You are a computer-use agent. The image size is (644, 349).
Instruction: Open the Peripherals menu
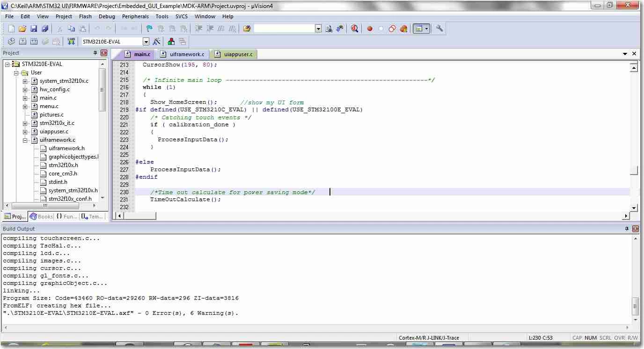135,16
